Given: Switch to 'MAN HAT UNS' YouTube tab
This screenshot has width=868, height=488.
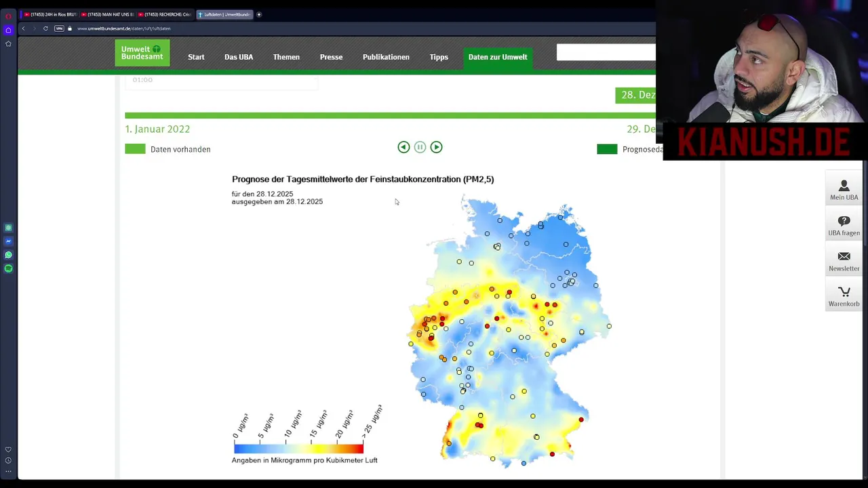Looking at the screenshot, I should (108, 14).
